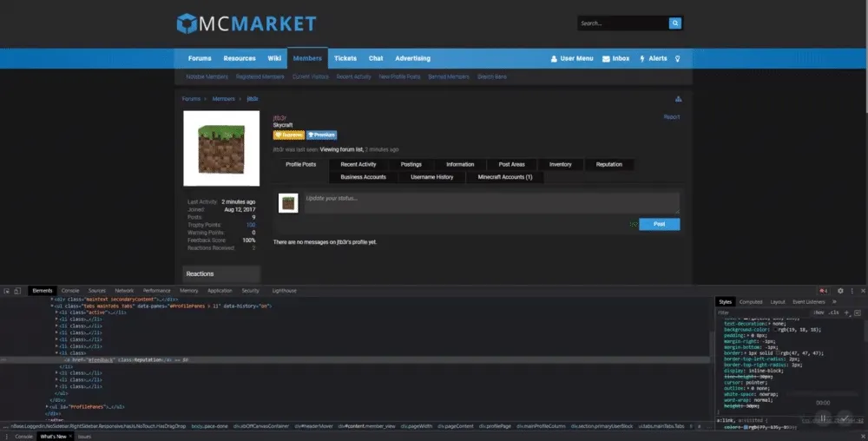Collapse the li containing Reputation link

pyautogui.click(x=56, y=353)
